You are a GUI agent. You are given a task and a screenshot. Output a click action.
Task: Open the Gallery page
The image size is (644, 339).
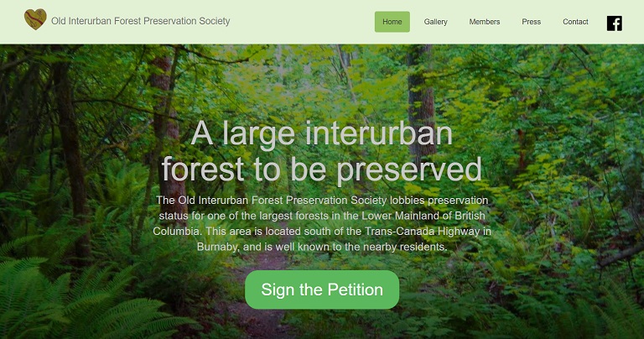click(435, 22)
